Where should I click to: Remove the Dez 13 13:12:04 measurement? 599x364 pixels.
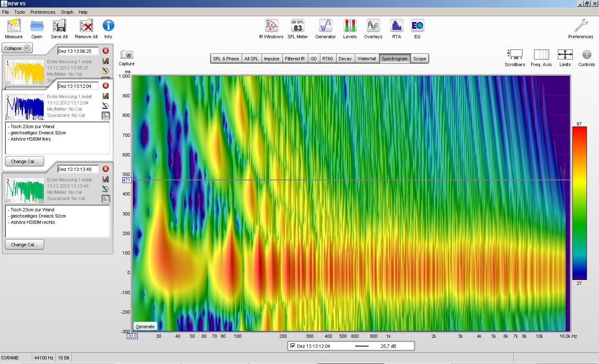point(106,86)
